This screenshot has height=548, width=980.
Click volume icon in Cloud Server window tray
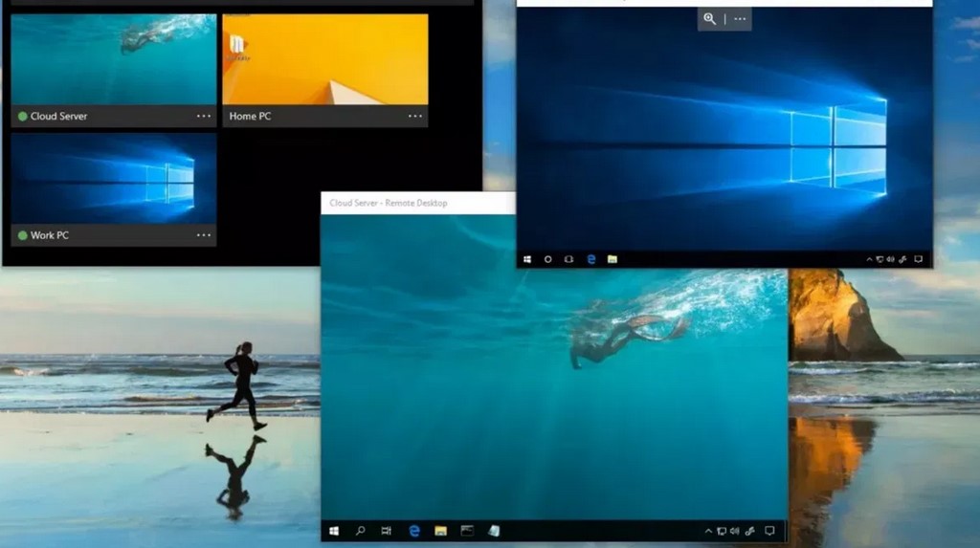coord(735,531)
